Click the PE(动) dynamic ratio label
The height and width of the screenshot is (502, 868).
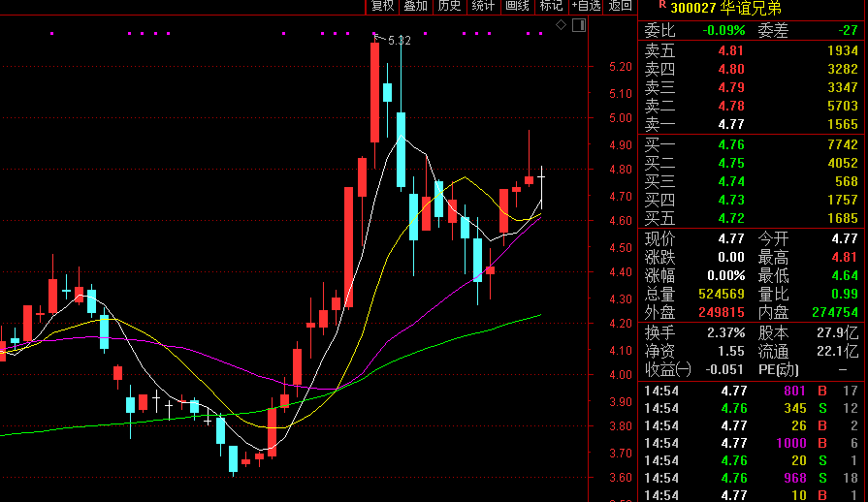pos(780,369)
